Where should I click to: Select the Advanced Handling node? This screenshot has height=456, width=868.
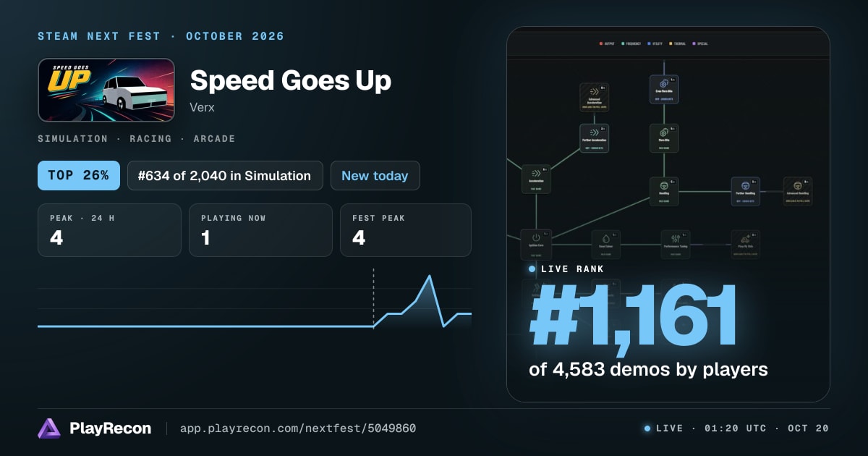798,192
